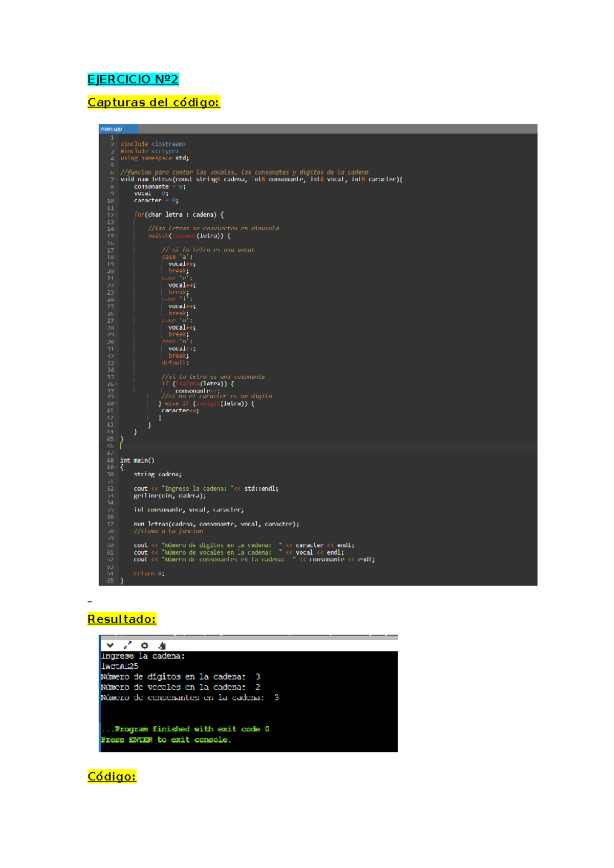The image size is (614, 868).
Task: Click the 'int main()' line in code
Action: pyautogui.click(x=137, y=461)
